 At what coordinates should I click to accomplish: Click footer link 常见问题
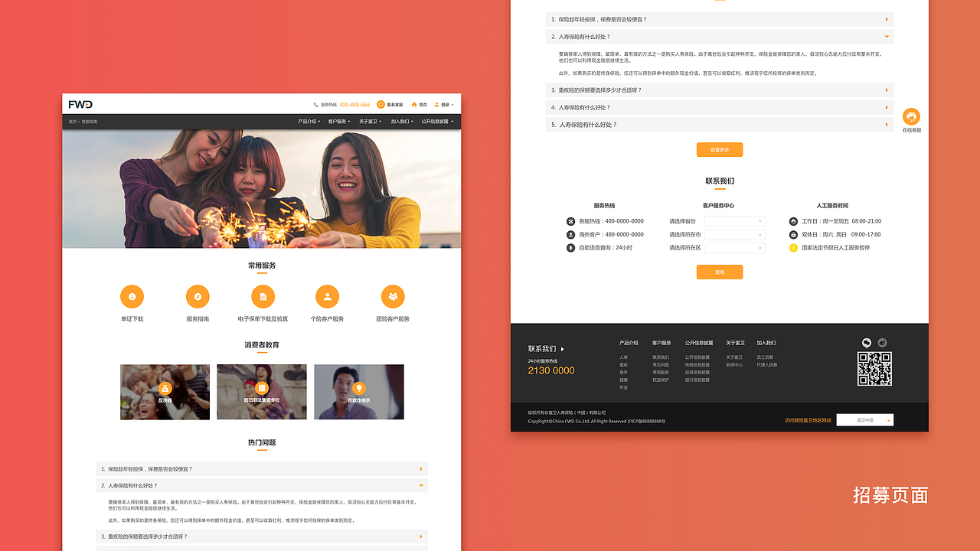661,365
